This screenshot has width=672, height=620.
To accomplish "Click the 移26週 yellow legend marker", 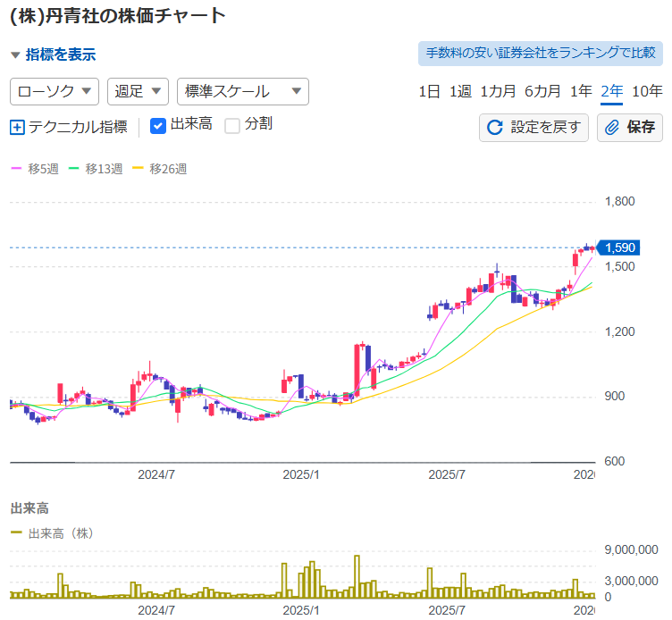I will tap(138, 169).
